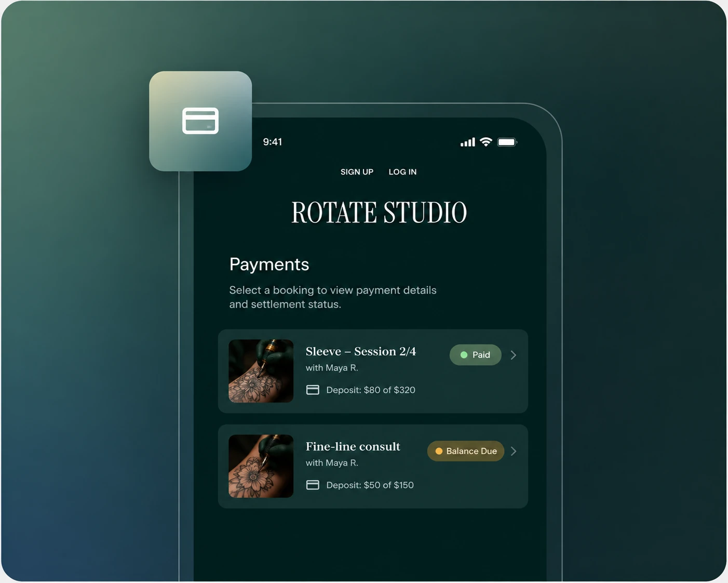Tap the card icon beside Deposit: $80 of $320
This screenshot has width=728, height=583.
pyautogui.click(x=313, y=390)
